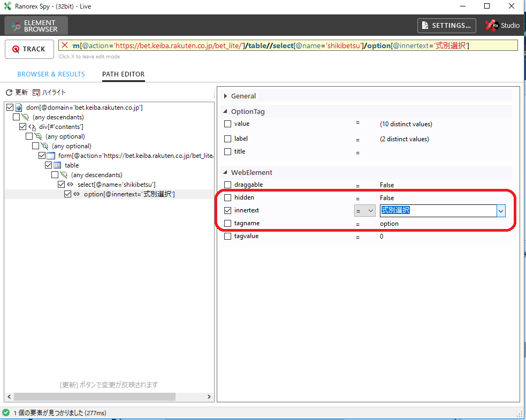Click the refresh (更新) icon
Screen dimensions: 526x420
tap(9, 93)
